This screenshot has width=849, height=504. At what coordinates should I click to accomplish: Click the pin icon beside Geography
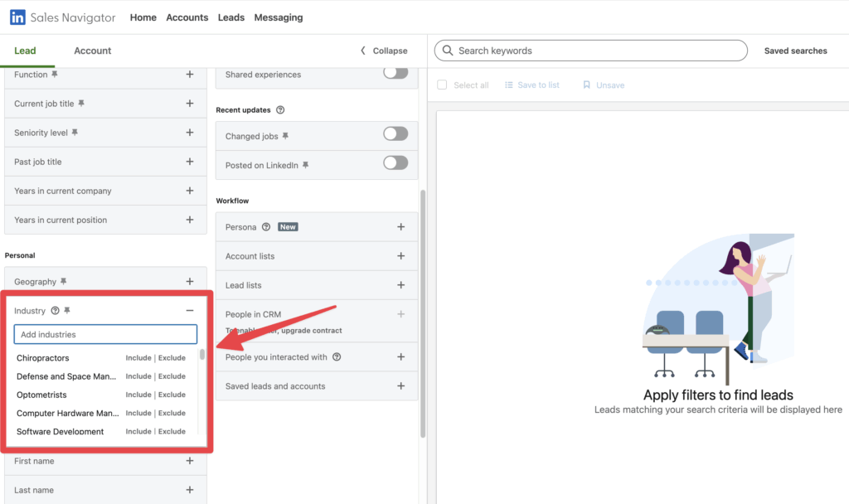pyautogui.click(x=62, y=282)
